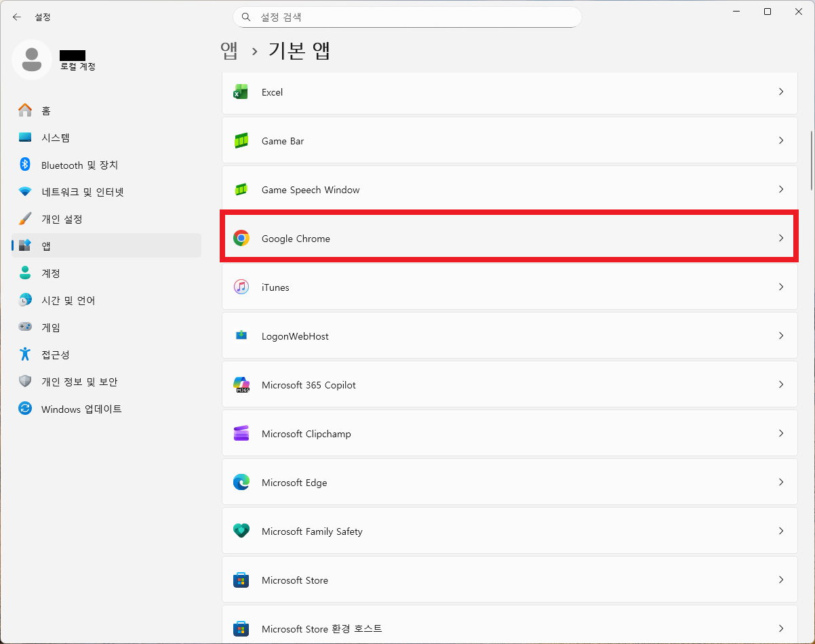Click the Excel app icon
The height and width of the screenshot is (644, 815).
click(x=241, y=92)
